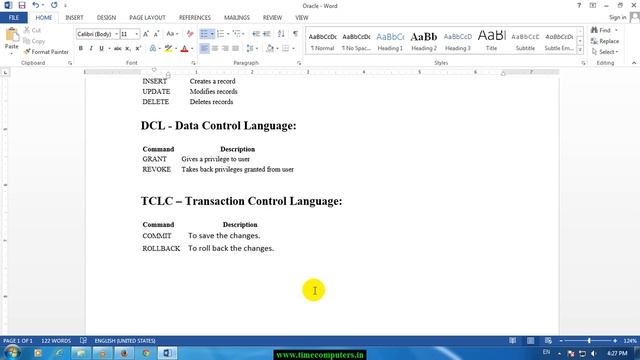Click the Save icon in quick access toolbar

(x=22, y=5)
